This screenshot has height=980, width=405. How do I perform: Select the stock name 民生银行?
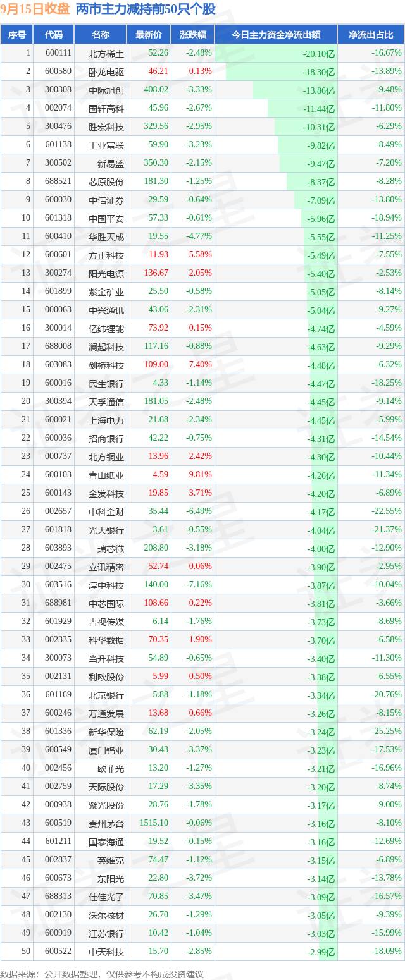pos(106,383)
